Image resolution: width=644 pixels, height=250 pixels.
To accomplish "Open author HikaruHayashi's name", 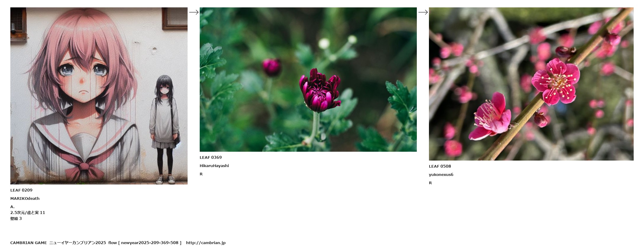I will tap(214, 166).
